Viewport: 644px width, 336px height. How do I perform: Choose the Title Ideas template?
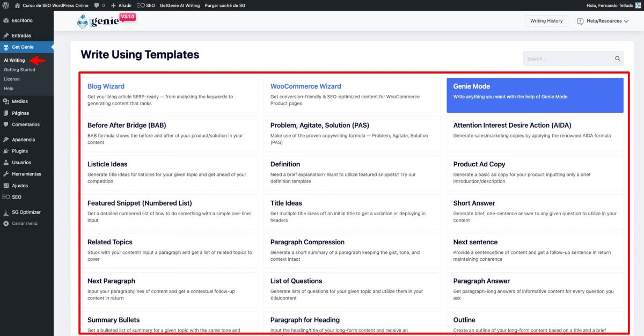pyautogui.click(x=352, y=212)
